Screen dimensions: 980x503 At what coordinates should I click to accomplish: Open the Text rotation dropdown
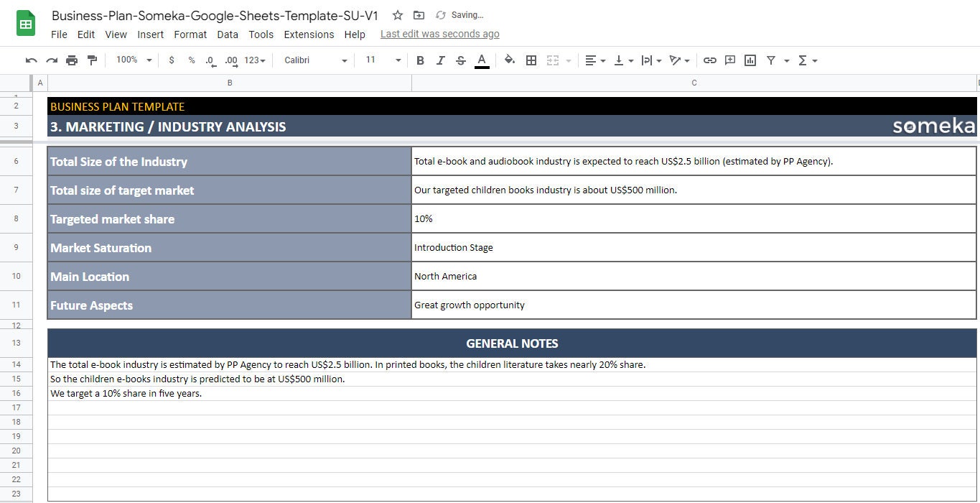click(x=679, y=60)
